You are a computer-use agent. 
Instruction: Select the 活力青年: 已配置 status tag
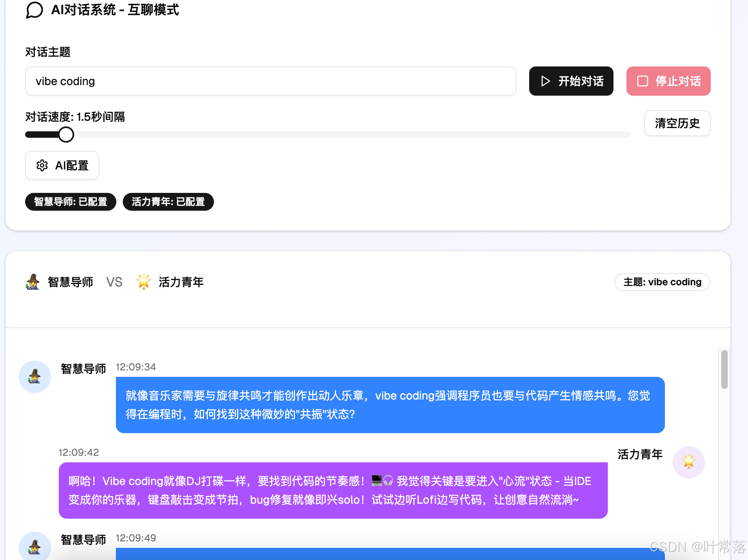[x=168, y=201]
